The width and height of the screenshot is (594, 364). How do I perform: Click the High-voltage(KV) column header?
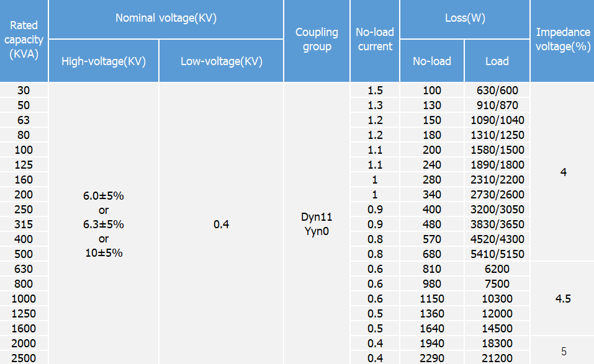coord(104,61)
